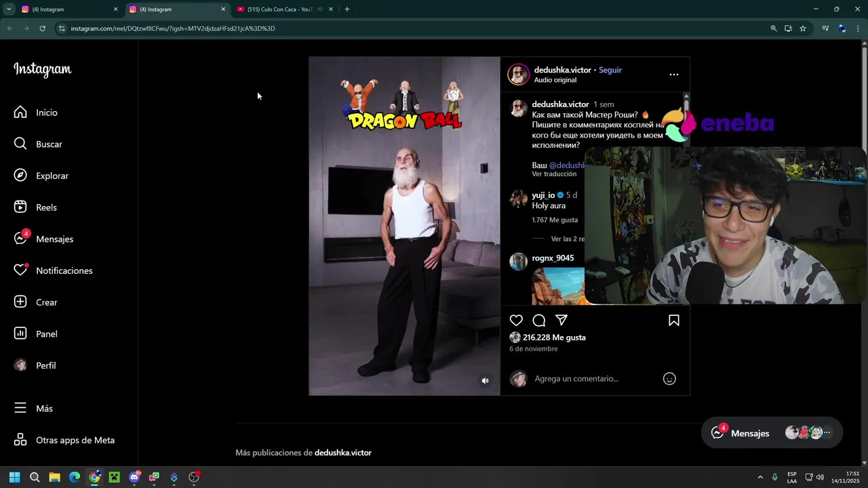Open yuji_io commenter profile
Screen dimensions: 868x488
pyautogui.click(x=543, y=195)
